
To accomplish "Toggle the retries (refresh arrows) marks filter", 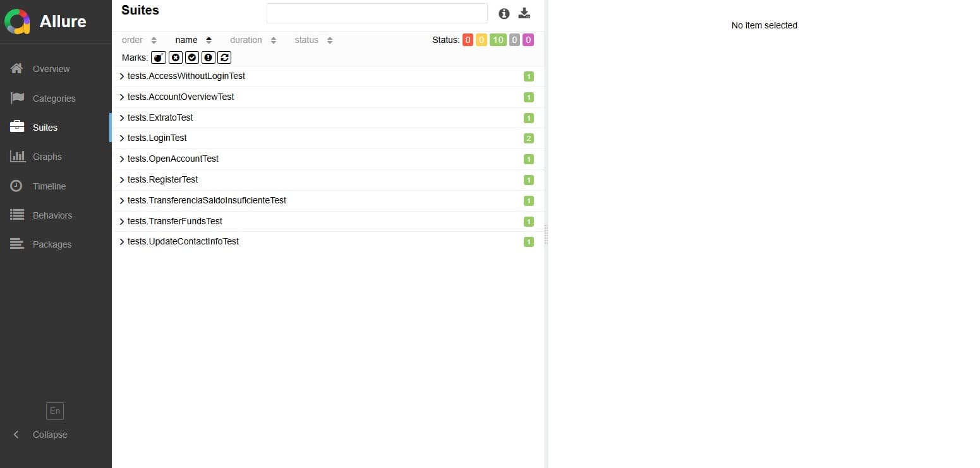I will pyautogui.click(x=224, y=57).
